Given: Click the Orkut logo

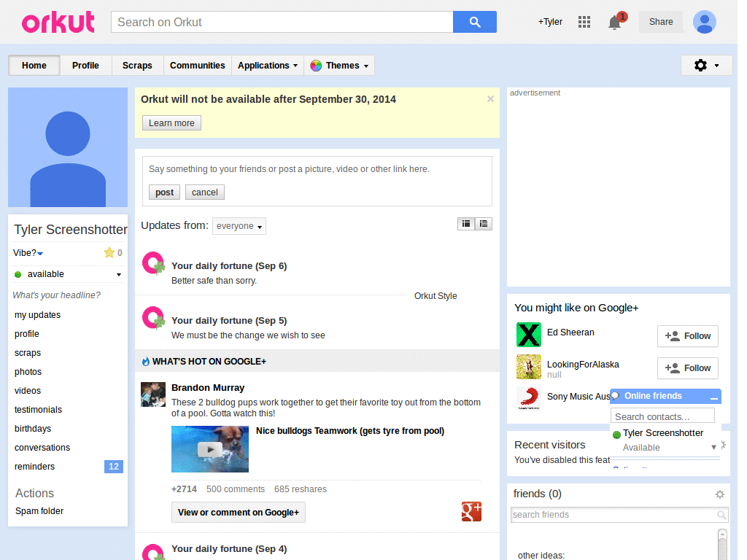Looking at the screenshot, I should click(58, 23).
